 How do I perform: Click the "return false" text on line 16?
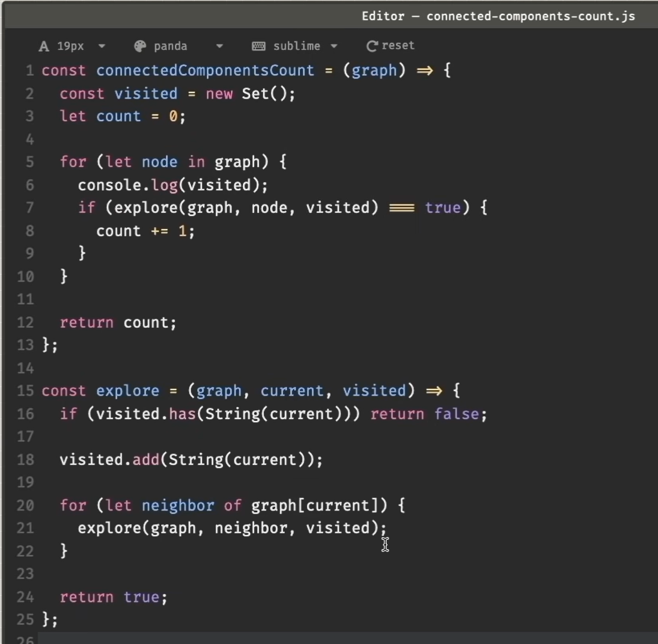click(428, 414)
